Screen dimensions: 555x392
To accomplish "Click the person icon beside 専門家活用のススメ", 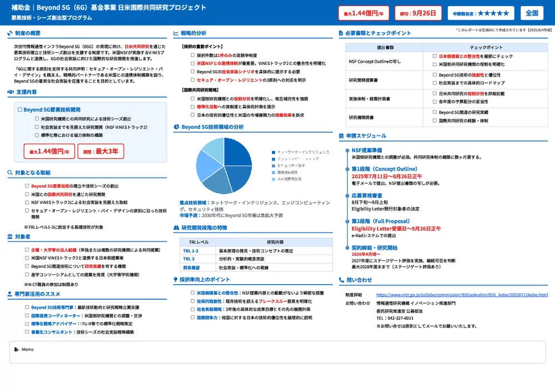I will pos(9,294).
